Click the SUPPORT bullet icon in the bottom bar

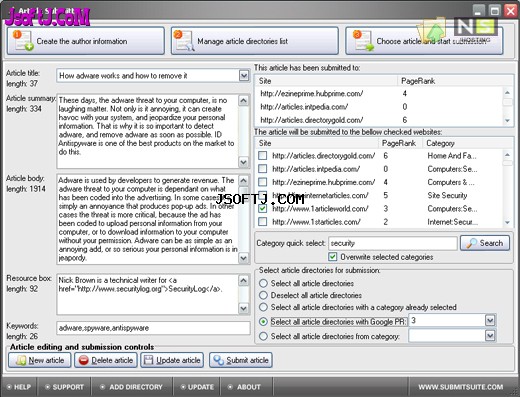click(47, 387)
